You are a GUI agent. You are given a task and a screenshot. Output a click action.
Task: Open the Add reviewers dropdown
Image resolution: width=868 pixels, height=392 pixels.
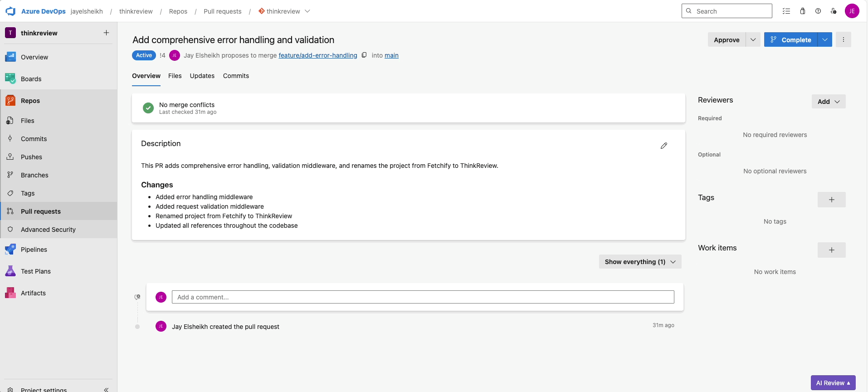click(828, 102)
